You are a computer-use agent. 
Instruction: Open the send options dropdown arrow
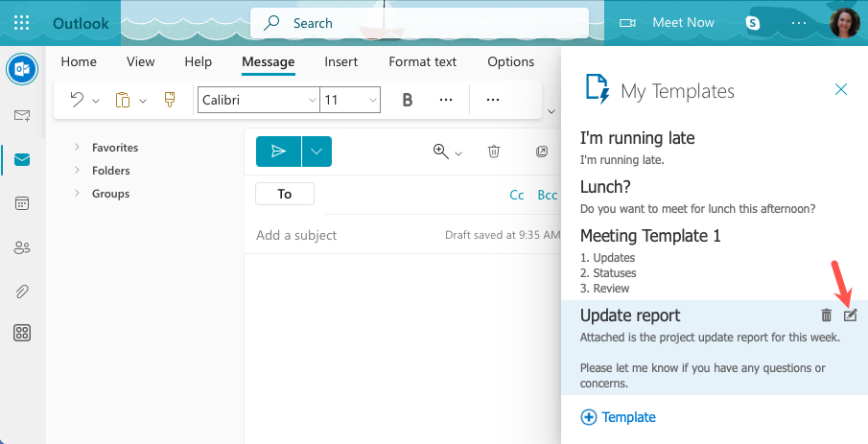(317, 152)
